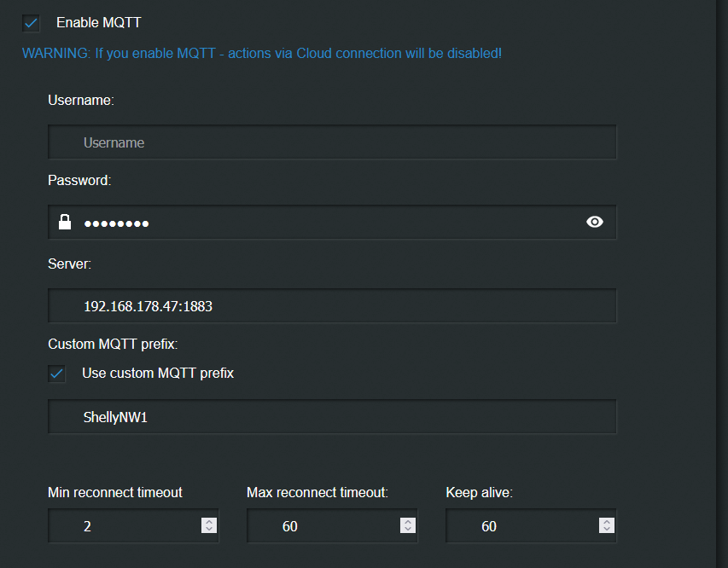Screen dimensions: 728x568
Task: Select the ShellyNW1 prefix text field
Action: [333, 418]
